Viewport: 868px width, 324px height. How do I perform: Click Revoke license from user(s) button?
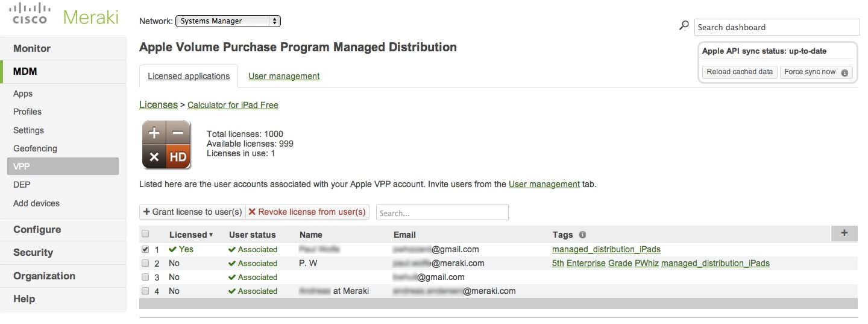click(307, 212)
